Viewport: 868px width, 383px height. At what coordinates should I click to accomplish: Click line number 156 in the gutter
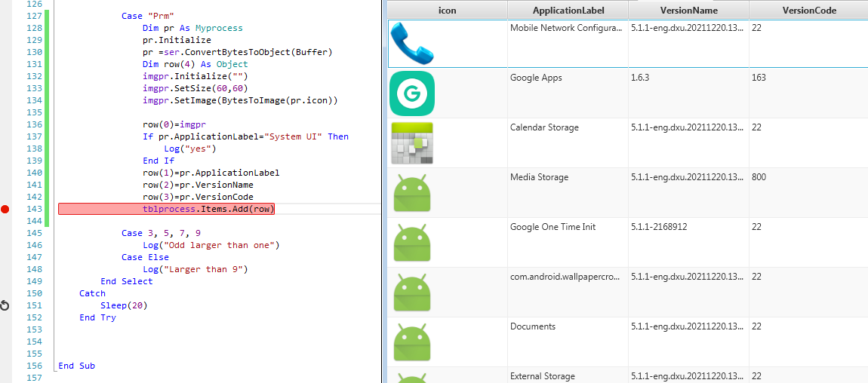click(34, 366)
